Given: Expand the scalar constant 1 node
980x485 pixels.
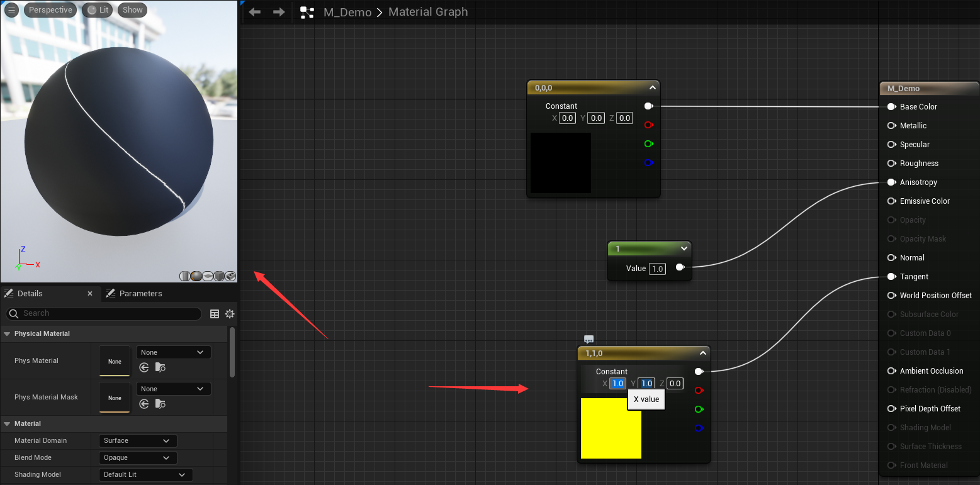Looking at the screenshot, I should (x=684, y=248).
